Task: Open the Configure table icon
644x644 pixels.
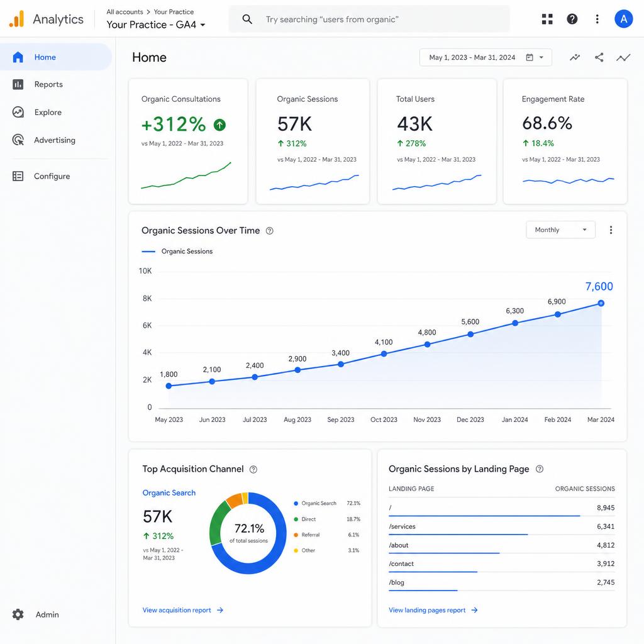Action: [x=18, y=176]
